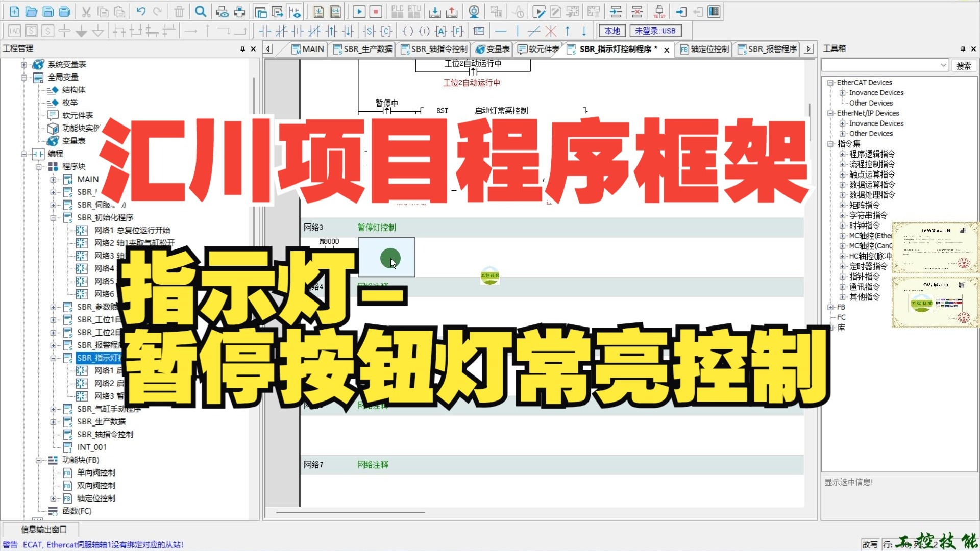This screenshot has width=980, height=551.
Task: Click the red delete line X icon
Action: click(551, 31)
